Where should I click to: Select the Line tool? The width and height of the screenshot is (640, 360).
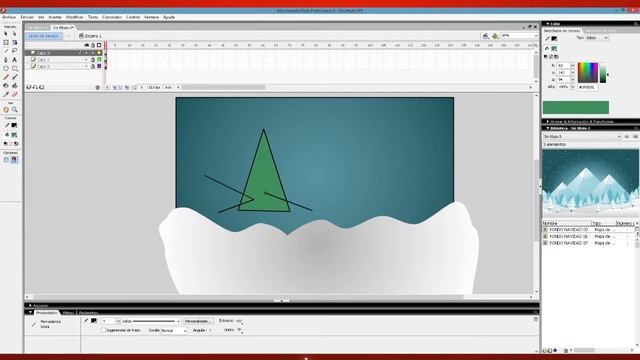point(6,51)
